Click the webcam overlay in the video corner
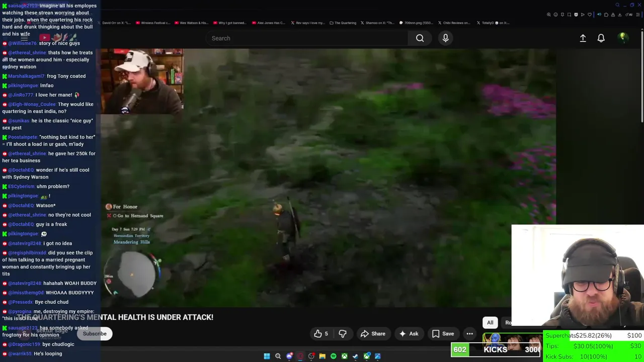Image resolution: width=644 pixels, height=362 pixels. click(x=142, y=81)
